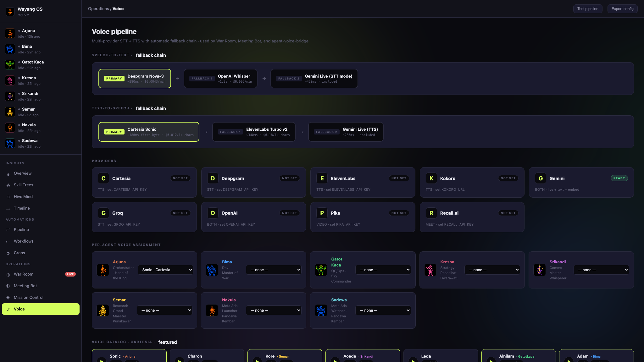644x362 pixels.
Task: Click the Pika provider letter icon
Action: click(x=322, y=213)
